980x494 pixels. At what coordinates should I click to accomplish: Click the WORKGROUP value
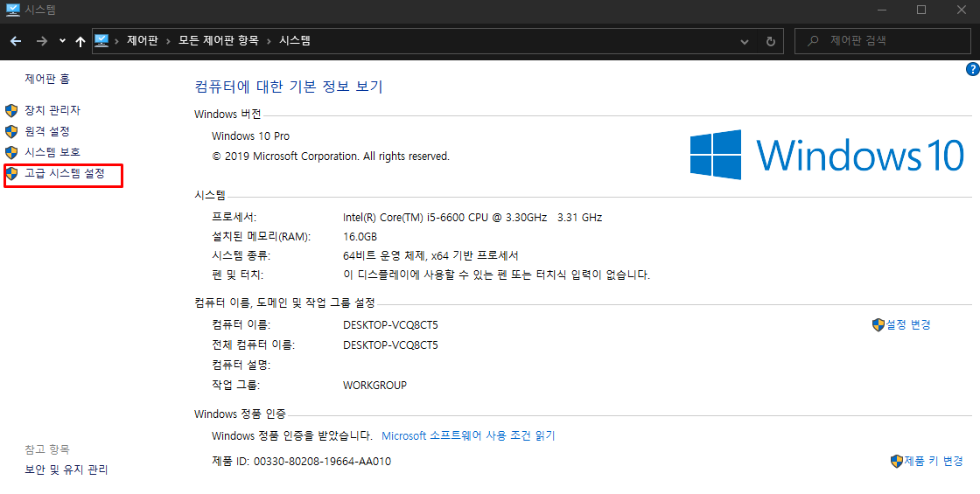point(375,386)
